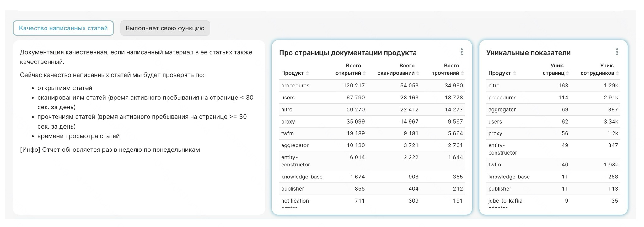Sort by 'Уник. страниц' sort icon

click(x=567, y=73)
